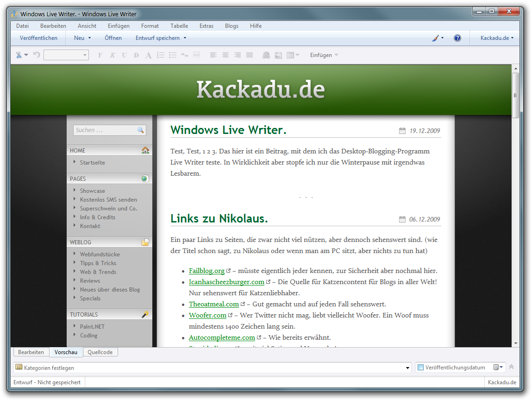The height and width of the screenshot is (400, 532).
Task: Click calendar icon next to 06.12.2009
Action: pyautogui.click(x=402, y=219)
